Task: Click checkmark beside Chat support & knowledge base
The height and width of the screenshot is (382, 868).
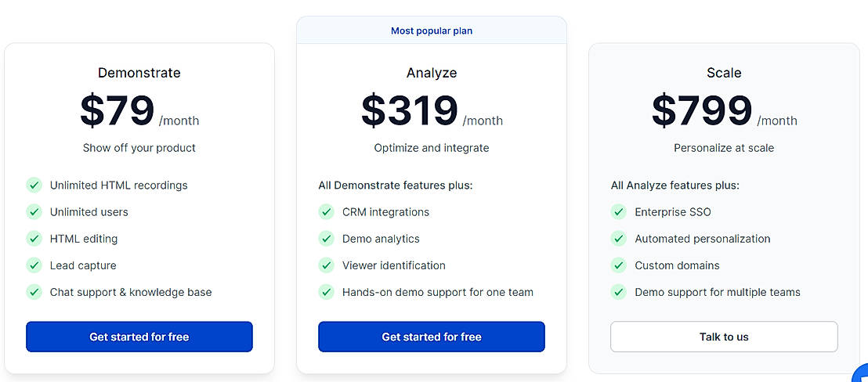Action: point(34,292)
